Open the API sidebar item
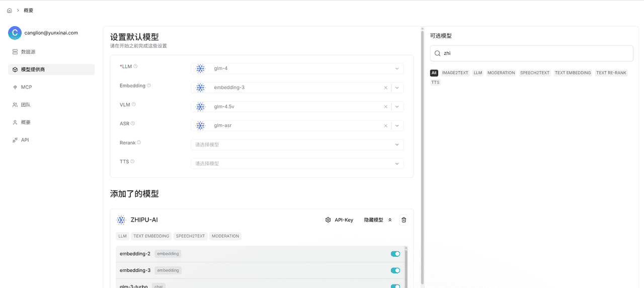The height and width of the screenshot is (288, 644). tap(51, 140)
